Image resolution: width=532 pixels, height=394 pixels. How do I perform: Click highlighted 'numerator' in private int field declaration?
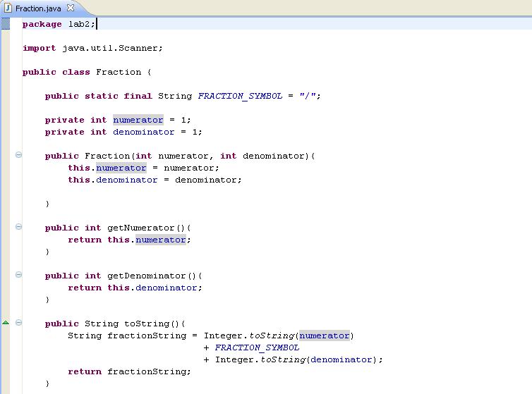coord(138,120)
